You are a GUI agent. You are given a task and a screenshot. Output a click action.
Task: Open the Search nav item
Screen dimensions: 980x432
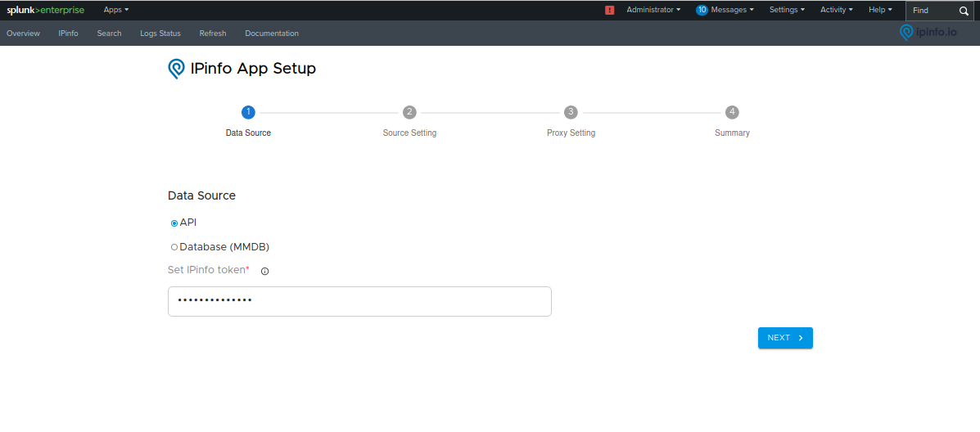[110, 33]
